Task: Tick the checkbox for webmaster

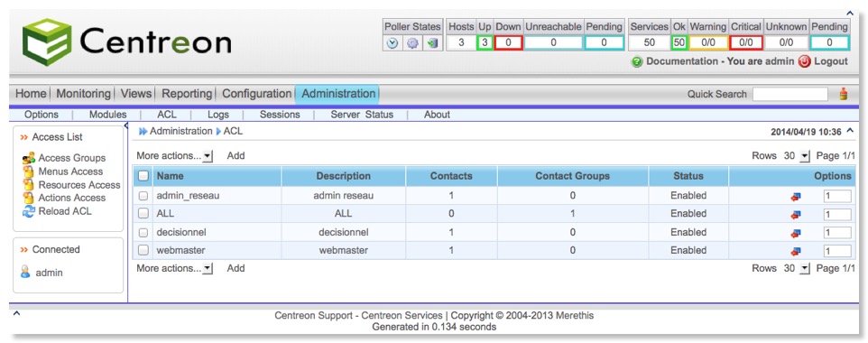Action: click(143, 250)
